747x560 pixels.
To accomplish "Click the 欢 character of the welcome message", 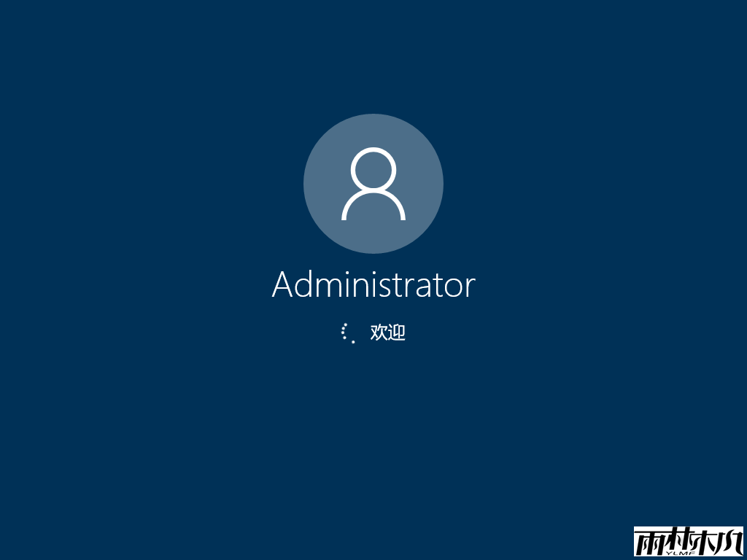I will (379, 332).
